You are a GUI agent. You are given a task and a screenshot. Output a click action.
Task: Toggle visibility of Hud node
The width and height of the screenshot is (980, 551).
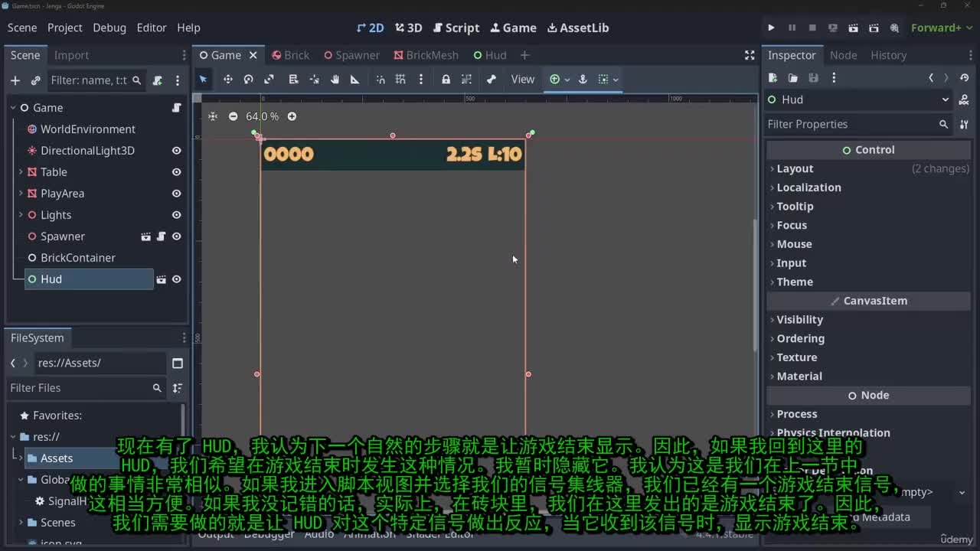click(x=176, y=279)
